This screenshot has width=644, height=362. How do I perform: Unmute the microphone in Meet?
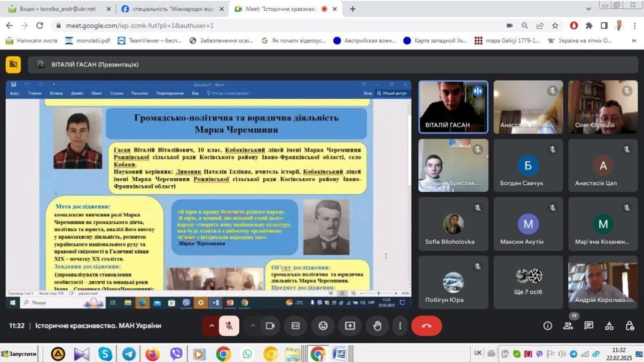pyautogui.click(x=229, y=326)
